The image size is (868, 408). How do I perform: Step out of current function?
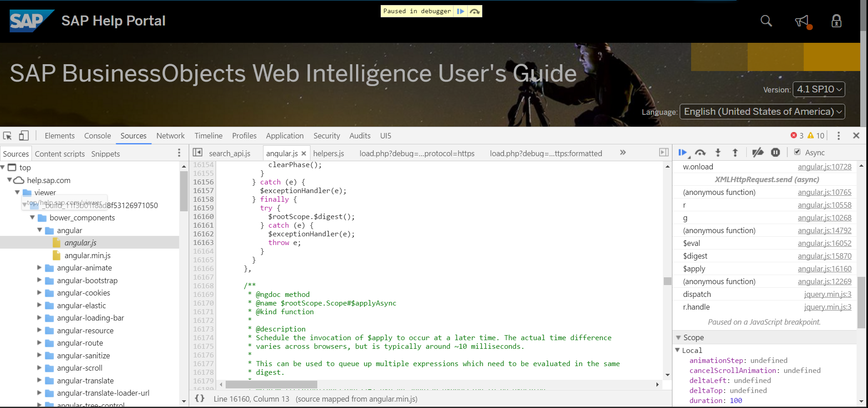coord(735,153)
